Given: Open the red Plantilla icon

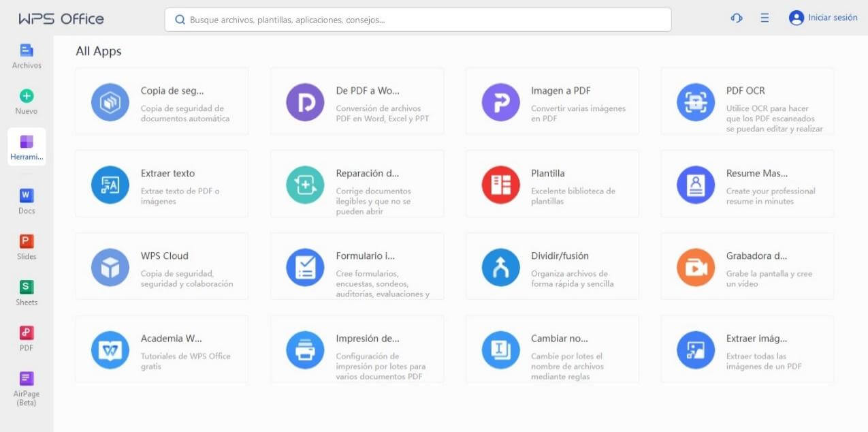Looking at the screenshot, I should (500, 185).
